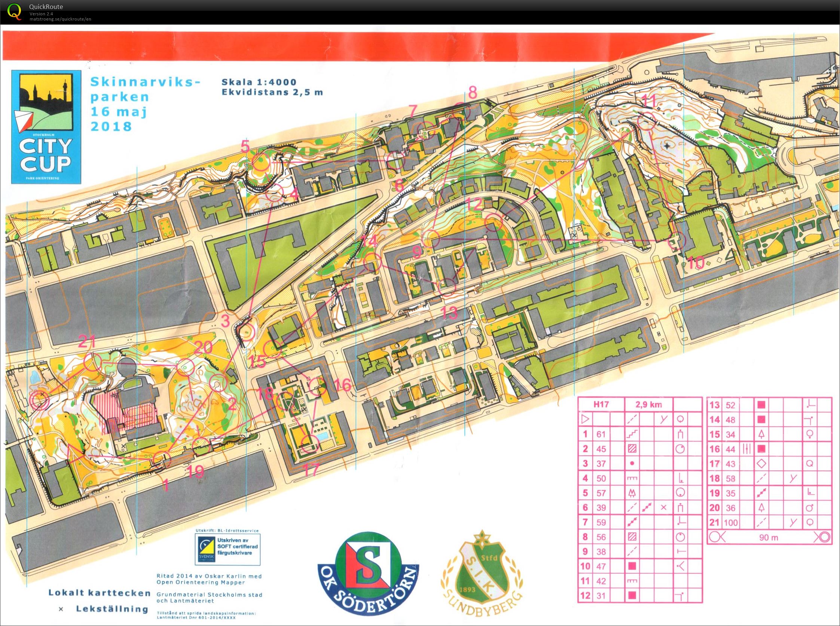Click control circle 14 on the map

coord(372,263)
